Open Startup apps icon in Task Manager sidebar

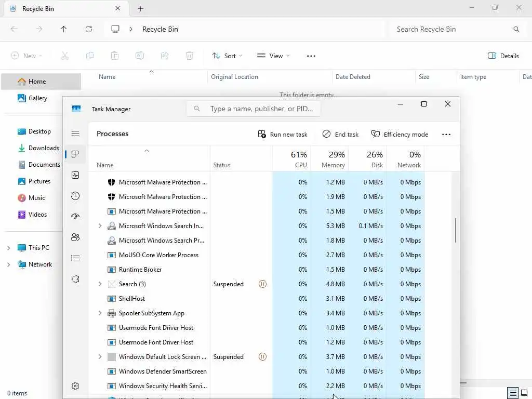[75, 217]
